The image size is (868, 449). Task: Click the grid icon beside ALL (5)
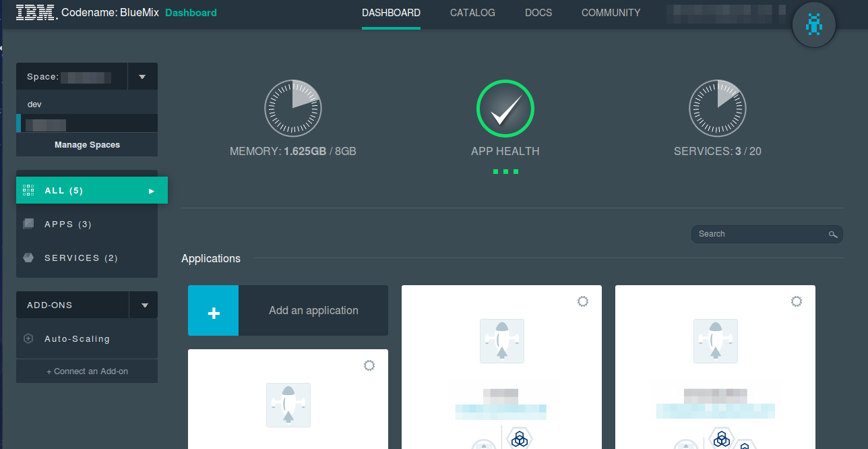[x=28, y=190]
